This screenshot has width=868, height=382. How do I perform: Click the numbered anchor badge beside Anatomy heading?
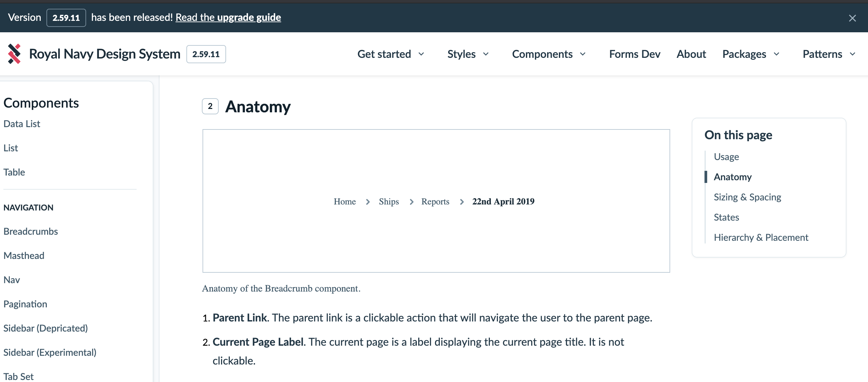click(210, 106)
